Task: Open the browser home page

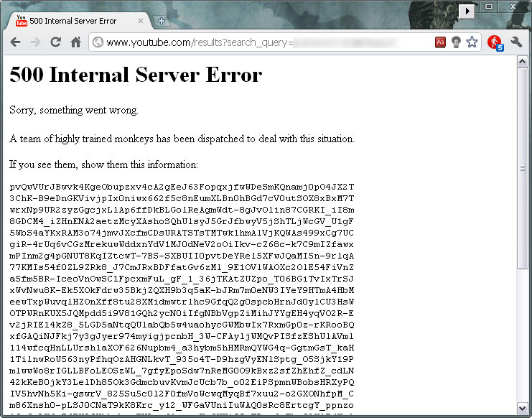Action: point(76,42)
